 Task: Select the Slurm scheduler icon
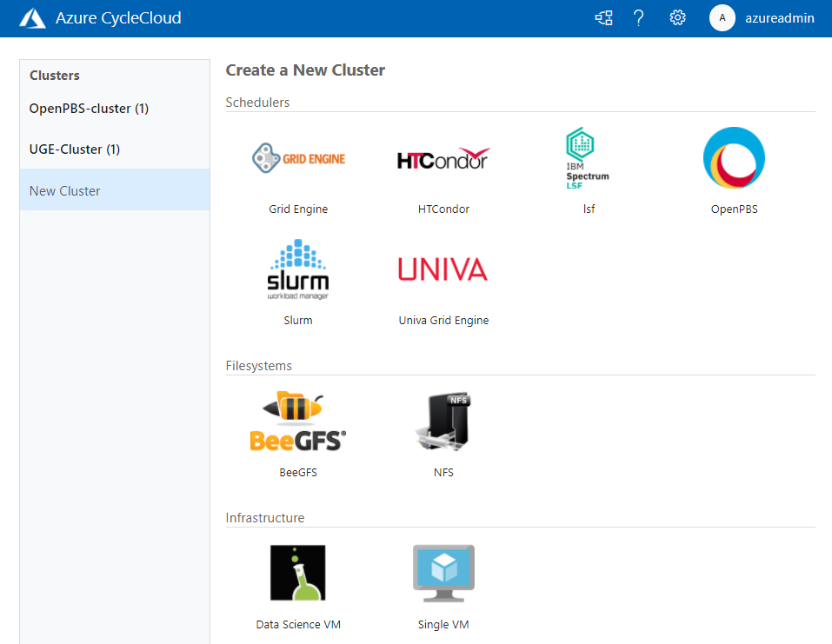pyautogui.click(x=298, y=269)
